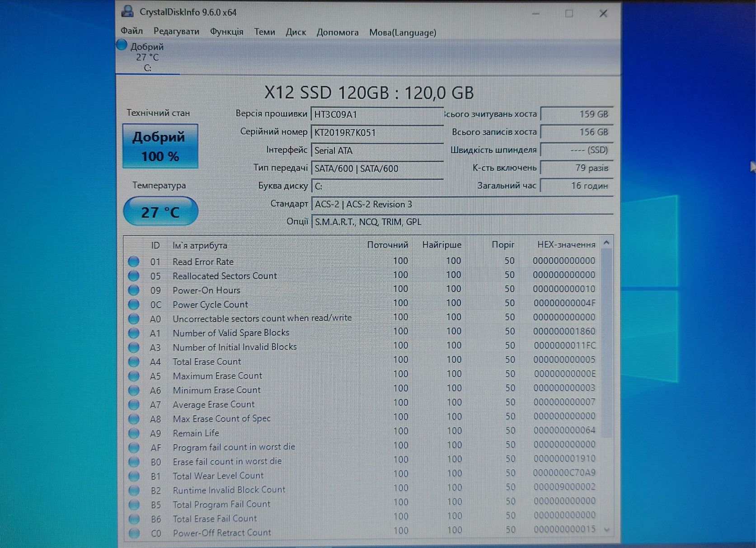The height and width of the screenshot is (548, 756).
Task: Click the HEX-значення column header
Action: point(566,244)
